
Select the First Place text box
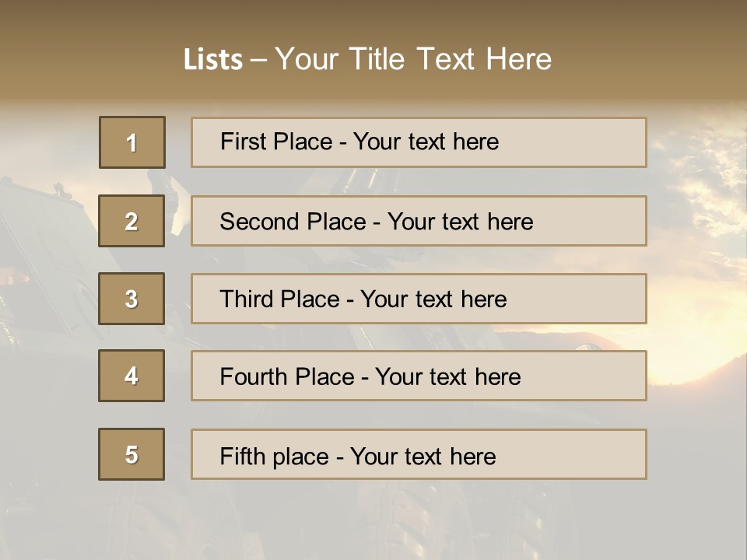click(x=419, y=142)
